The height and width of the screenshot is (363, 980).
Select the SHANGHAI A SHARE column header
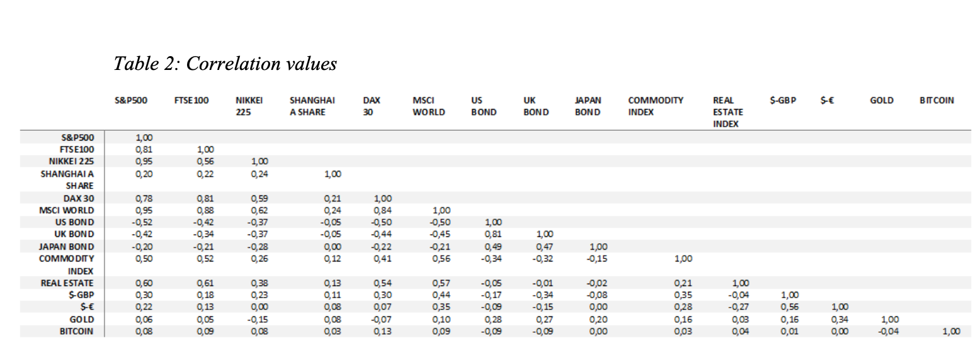point(312,106)
